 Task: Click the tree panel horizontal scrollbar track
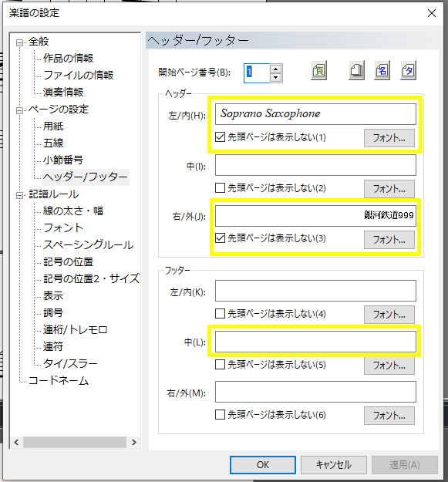coord(75,443)
